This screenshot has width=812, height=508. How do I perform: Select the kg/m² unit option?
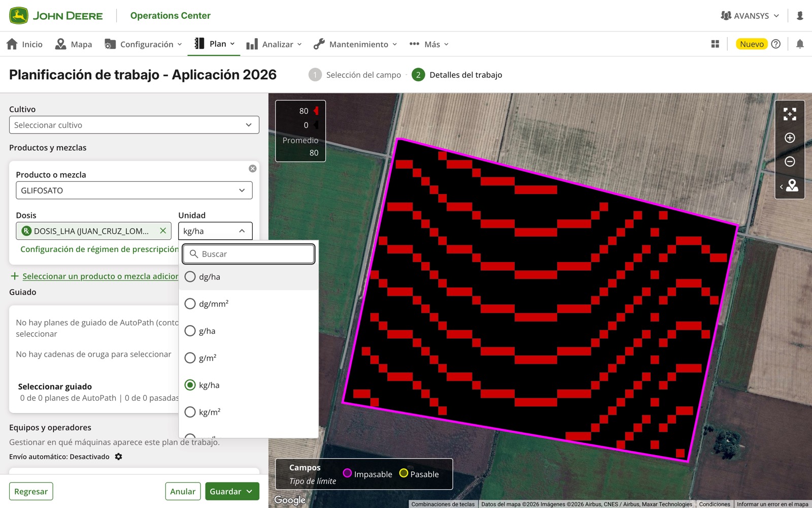(x=249, y=412)
